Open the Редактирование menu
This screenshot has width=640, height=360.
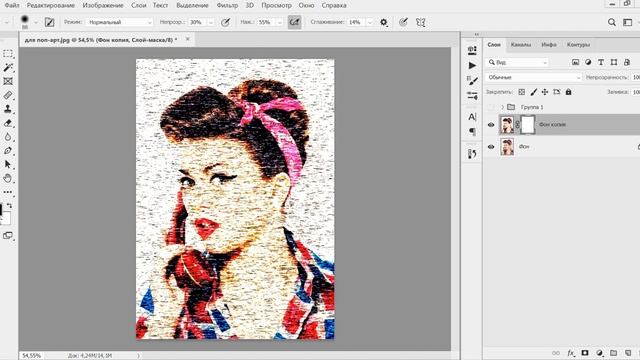(51, 5)
